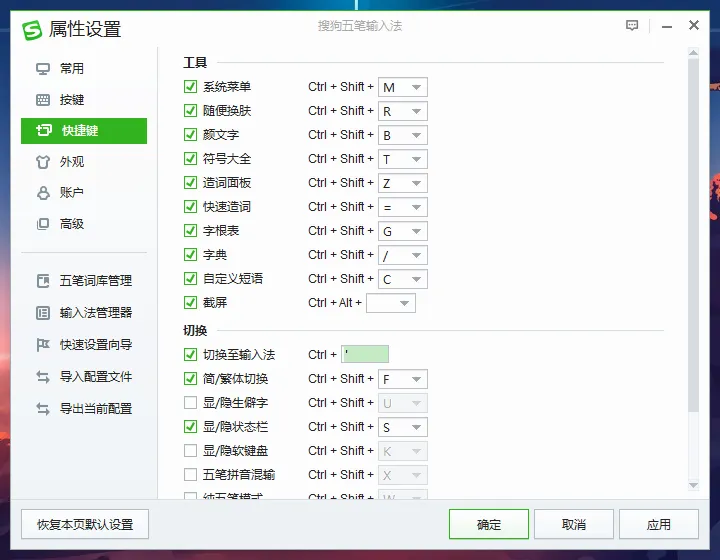This screenshot has height=560, width=720.
Task: Click the scrollbar up arrow
Action: (693, 53)
